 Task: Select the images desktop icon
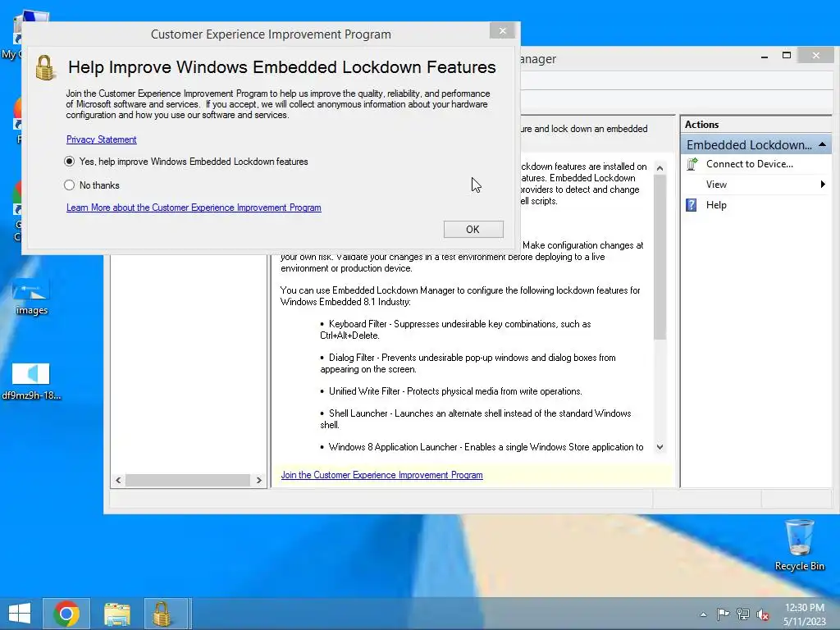31,295
